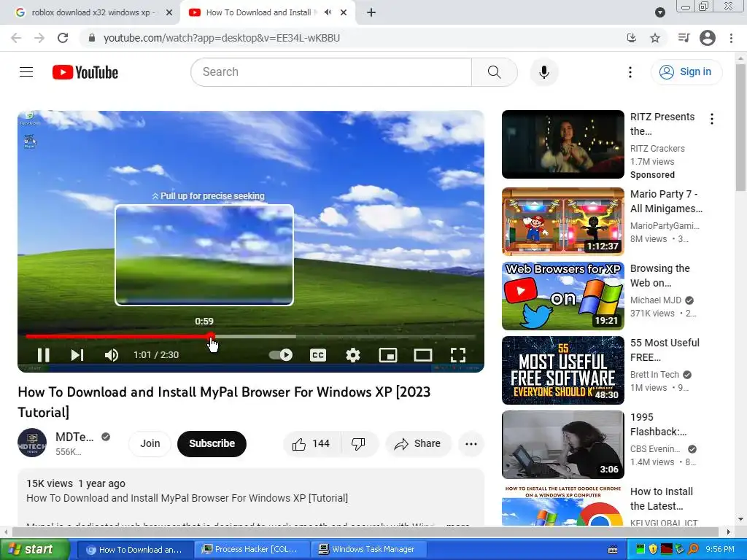Click the system tray keyboard icon
Screen dimensions: 747x560
(613, 550)
